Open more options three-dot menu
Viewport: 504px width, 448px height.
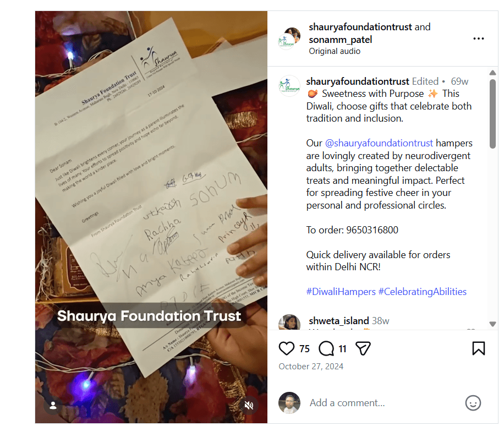point(478,39)
